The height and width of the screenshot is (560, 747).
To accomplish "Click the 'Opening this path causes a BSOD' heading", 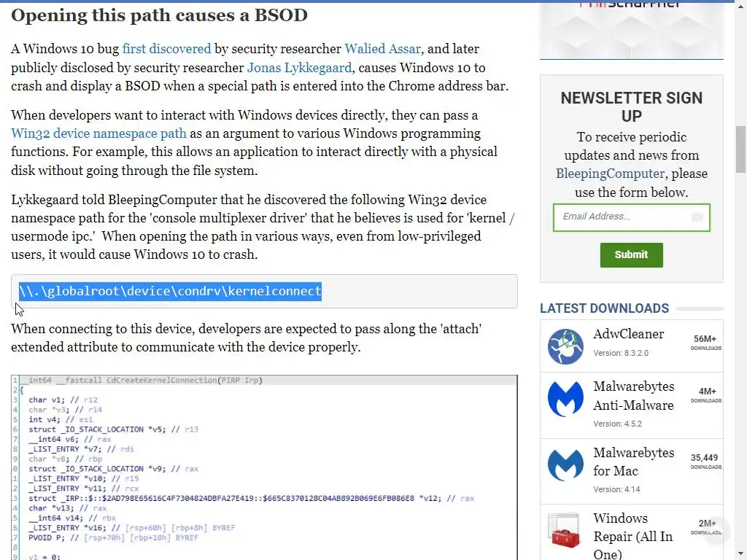I will pyautogui.click(x=159, y=15).
